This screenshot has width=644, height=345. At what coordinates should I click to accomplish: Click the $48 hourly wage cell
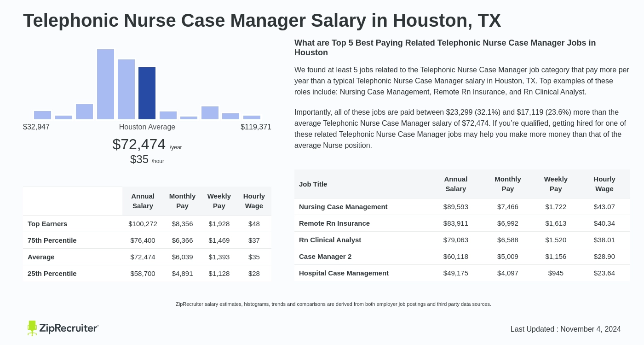tap(254, 223)
